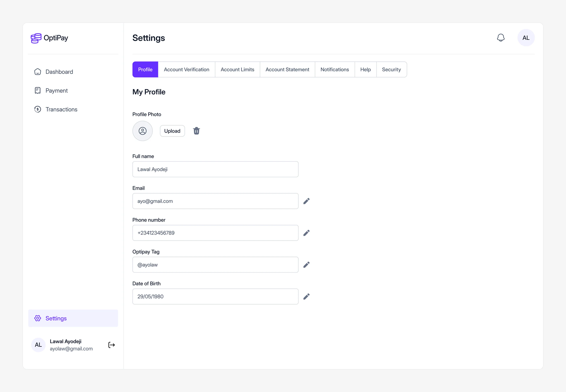Screen dimensions: 566x392
Task: Select Settings in sidebar
Action: point(73,318)
